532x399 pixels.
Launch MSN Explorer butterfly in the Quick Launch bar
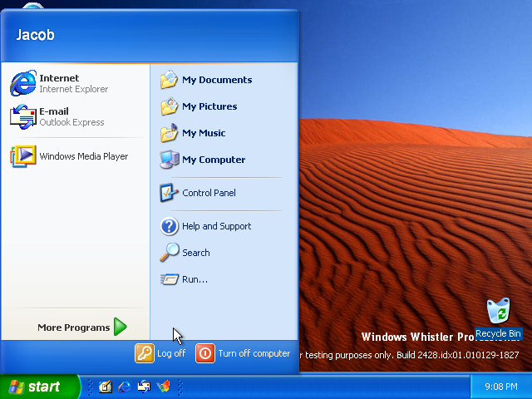click(163, 387)
